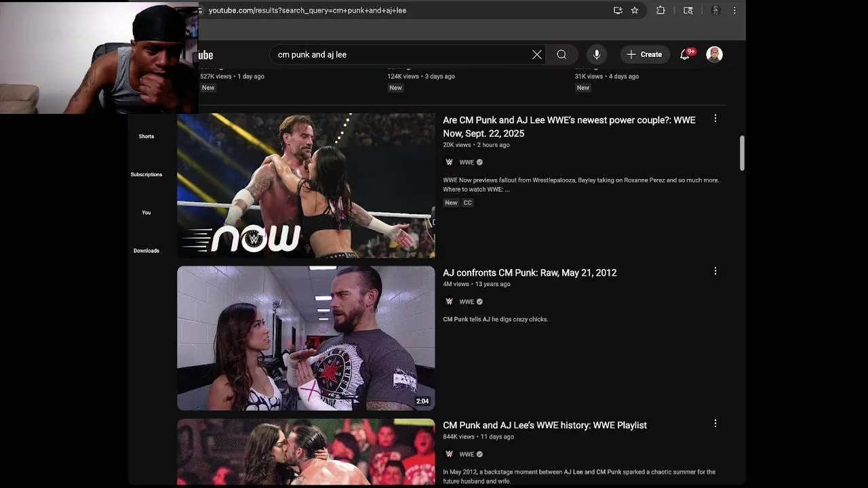Click WWE channel logo under WWE Playlist video

pyautogui.click(x=449, y=454)
